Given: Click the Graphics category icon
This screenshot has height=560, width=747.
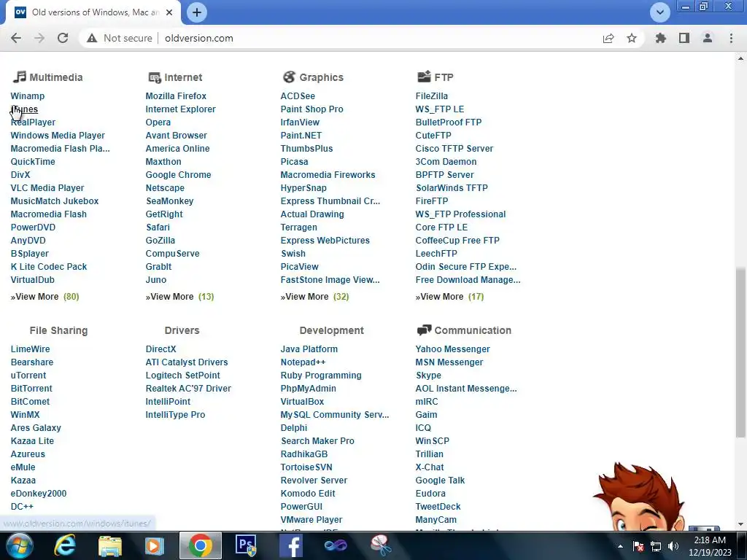Looking at the screenshot, I should point(289,77).
